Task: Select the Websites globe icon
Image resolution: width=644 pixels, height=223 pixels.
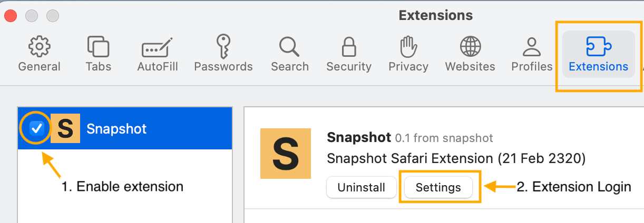Action: 470,47
